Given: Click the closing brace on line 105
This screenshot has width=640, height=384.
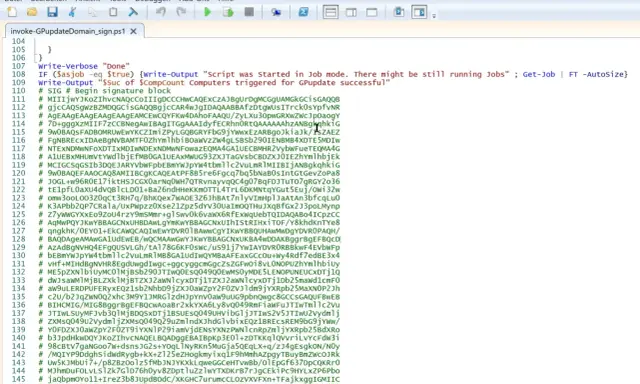Looking at the screenshot, I should click(x=49, y=49).
